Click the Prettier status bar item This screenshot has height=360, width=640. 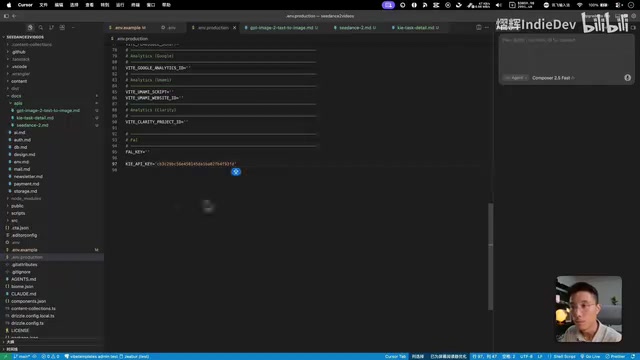pos(615,356)
